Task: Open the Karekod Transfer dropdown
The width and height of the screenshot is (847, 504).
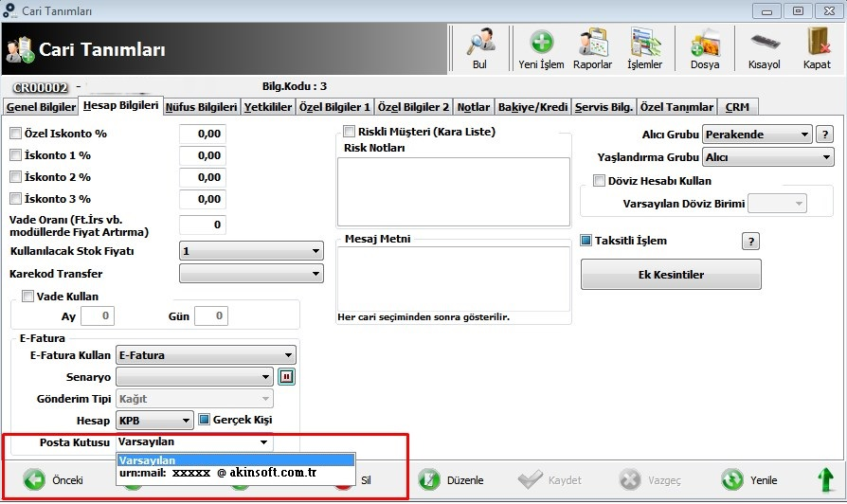Action: click(x=251, y=274)
